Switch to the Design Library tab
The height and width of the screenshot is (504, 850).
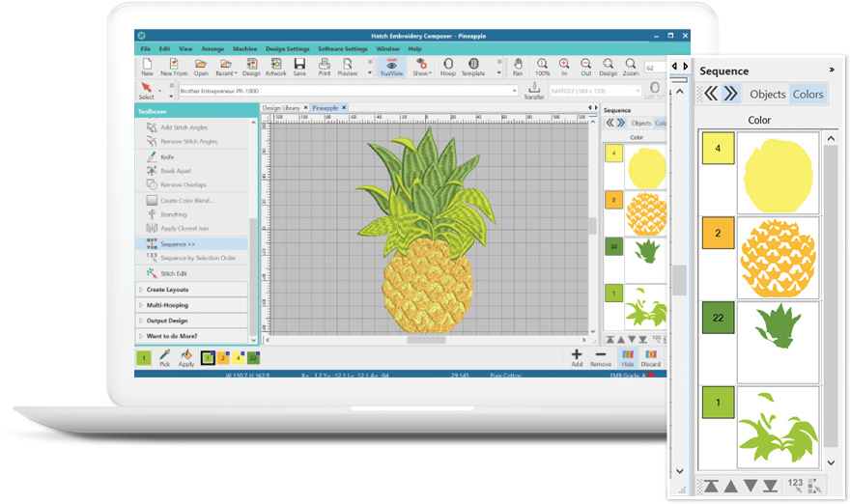pos(281,108)
